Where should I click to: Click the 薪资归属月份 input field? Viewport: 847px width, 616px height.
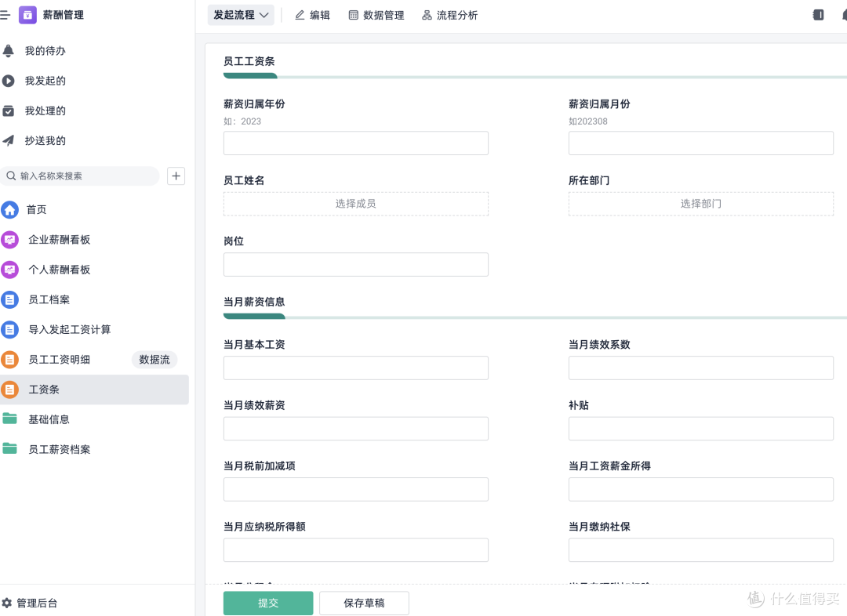click(701, 143)
